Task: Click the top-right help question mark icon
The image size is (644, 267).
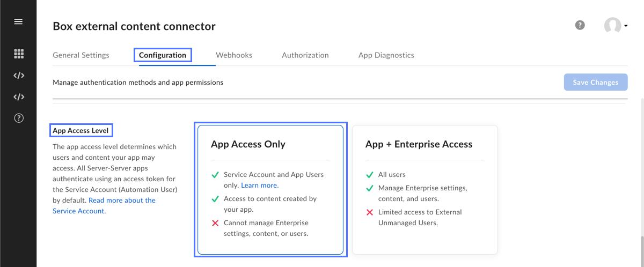Action: coord(580,25)
